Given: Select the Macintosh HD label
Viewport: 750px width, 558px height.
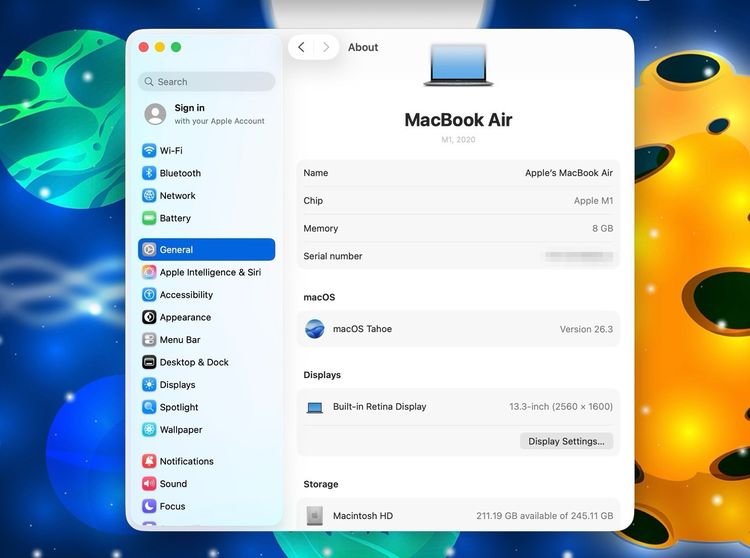Looking at the screenshot, I should click(363, 516).
